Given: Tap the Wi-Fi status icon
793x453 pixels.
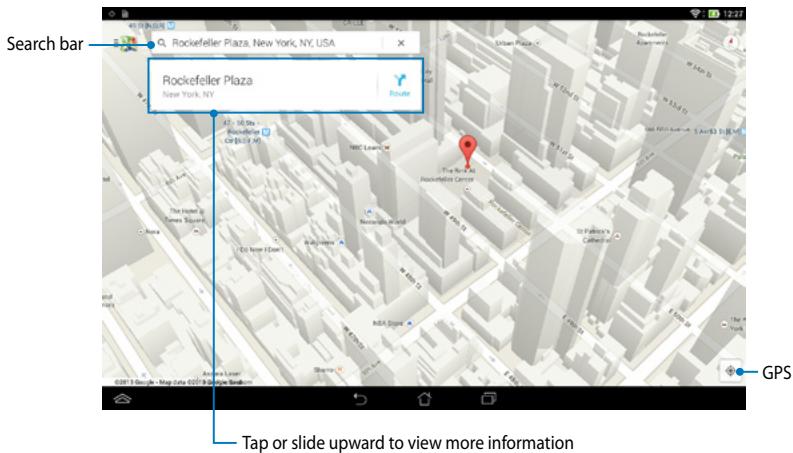Looking at the screenshot, I should pyautogui.click(x=695, y=14).
